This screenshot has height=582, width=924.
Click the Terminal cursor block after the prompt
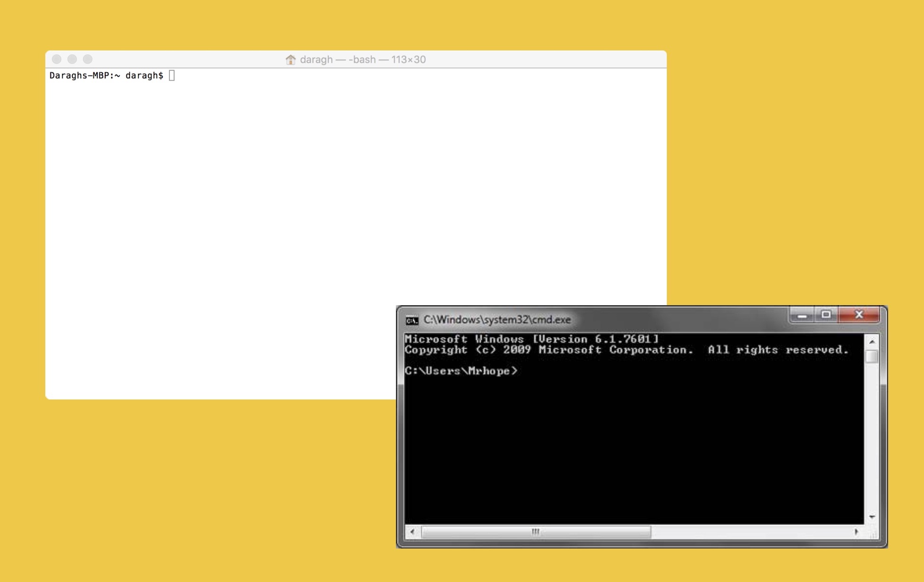tap(172, 75)
